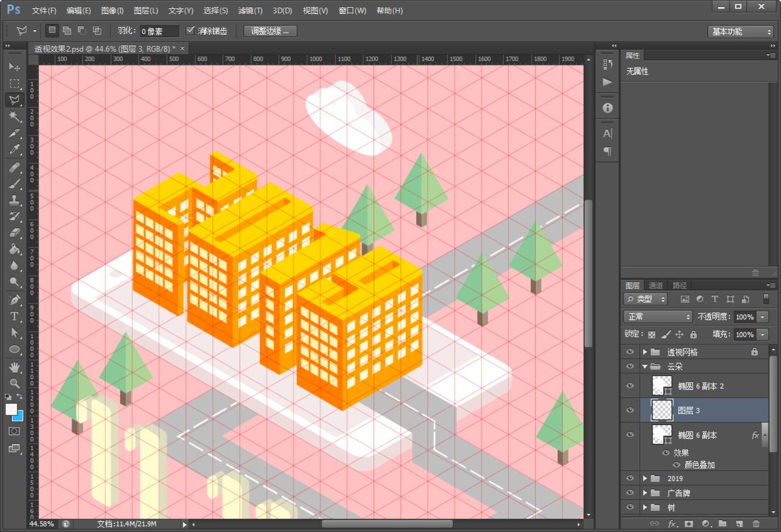Collapse the 云朵 layer group

(x=645, y=366)
